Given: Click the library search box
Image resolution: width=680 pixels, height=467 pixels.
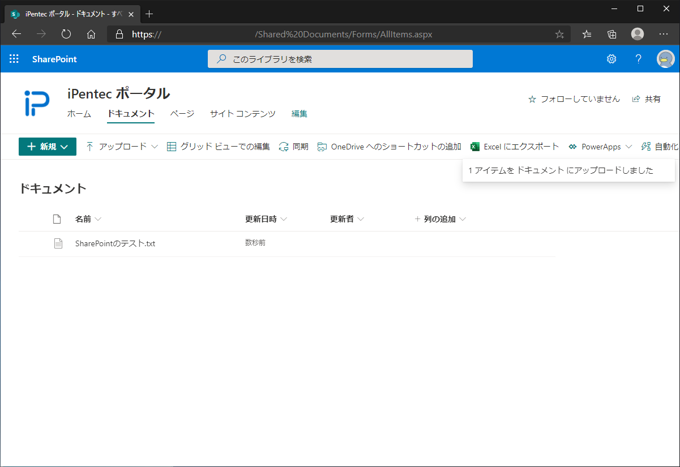Looking at the screenshot, I should click(x=340, y=59).
